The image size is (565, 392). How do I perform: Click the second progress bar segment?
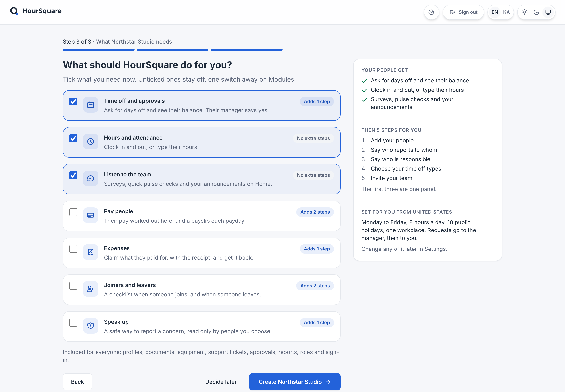(x=173, y=50)
